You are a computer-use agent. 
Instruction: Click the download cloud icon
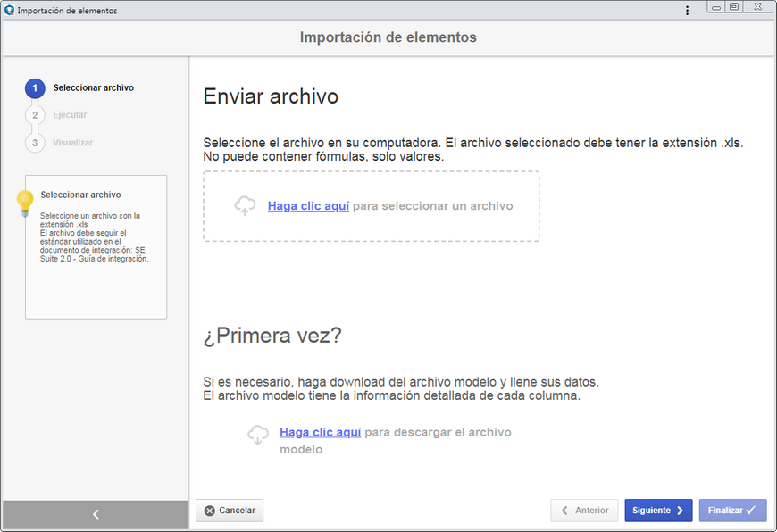[258, 435]
